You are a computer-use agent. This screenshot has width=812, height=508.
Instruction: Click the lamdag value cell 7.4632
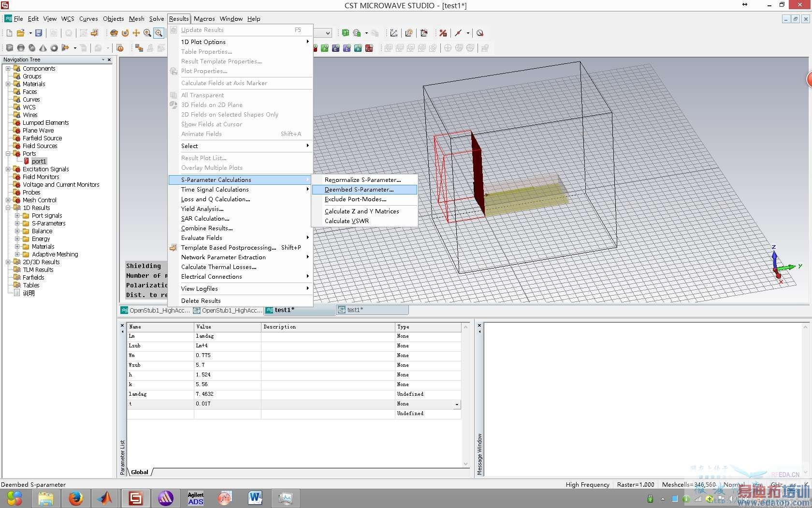click(x=228, y=394)
